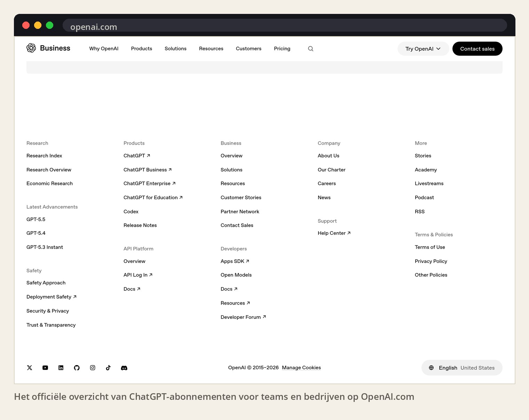This screenshot has width=529, height=420.
Task: Open the GitHub social icon
Action: [x=77, y=368]
